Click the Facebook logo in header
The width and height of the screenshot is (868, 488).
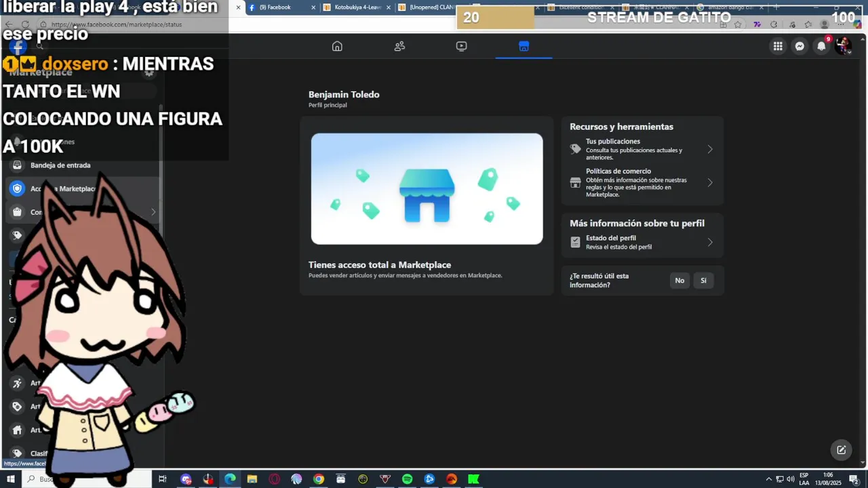click(x=18, y=46)
